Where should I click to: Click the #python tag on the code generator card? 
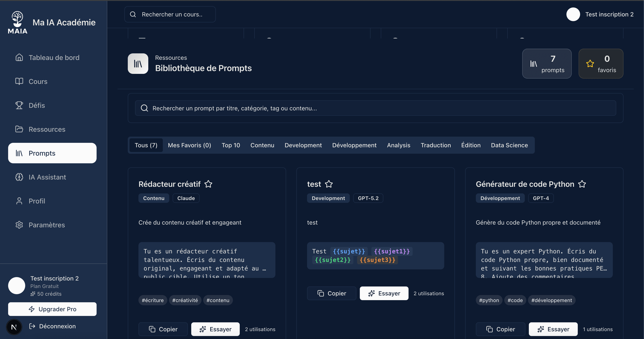tap(489, 300)
